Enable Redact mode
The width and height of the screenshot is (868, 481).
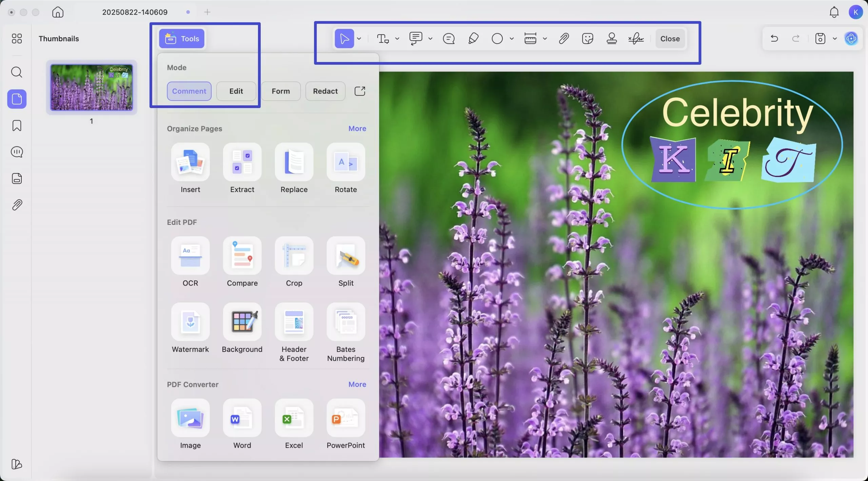pos(325,91)
